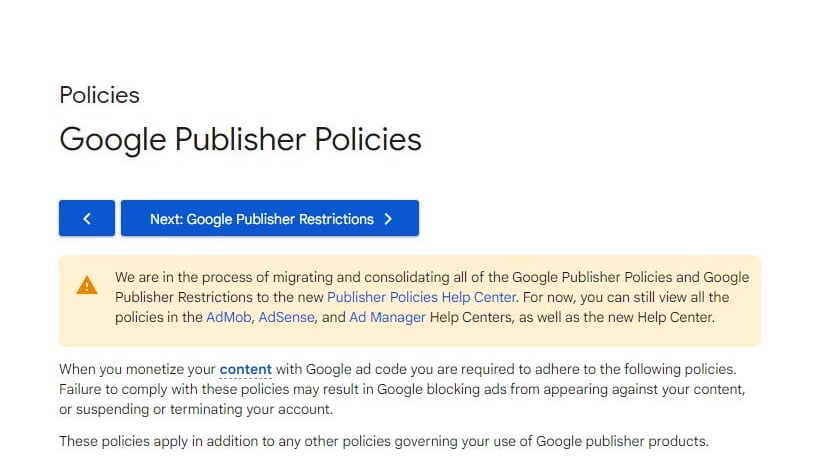Open the AdSense help center link

(x=286, y=317)
